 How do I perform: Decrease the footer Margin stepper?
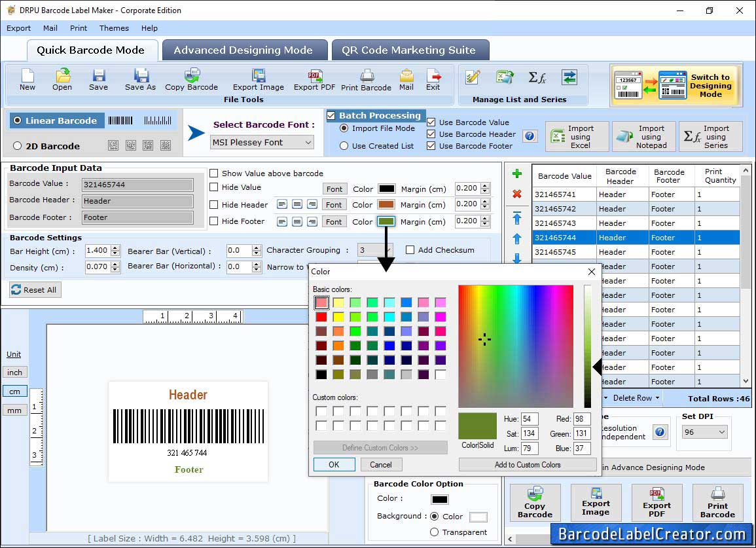click(486, 225)
